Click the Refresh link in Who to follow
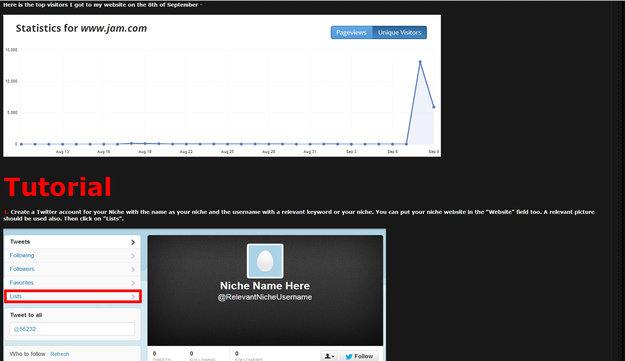Image resolution: width=625 pixels, height=361 pixels. point(60,354)
